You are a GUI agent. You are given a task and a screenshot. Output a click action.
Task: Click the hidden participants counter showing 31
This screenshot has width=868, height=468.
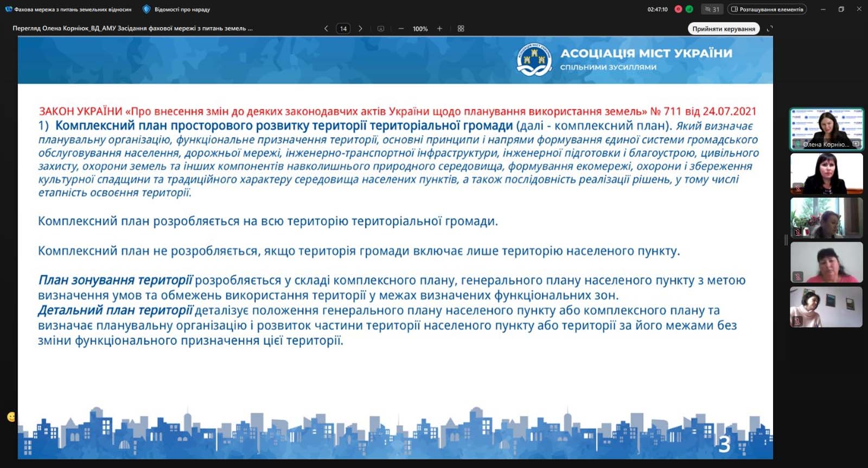pyautogui.click(x=712, y=9)
